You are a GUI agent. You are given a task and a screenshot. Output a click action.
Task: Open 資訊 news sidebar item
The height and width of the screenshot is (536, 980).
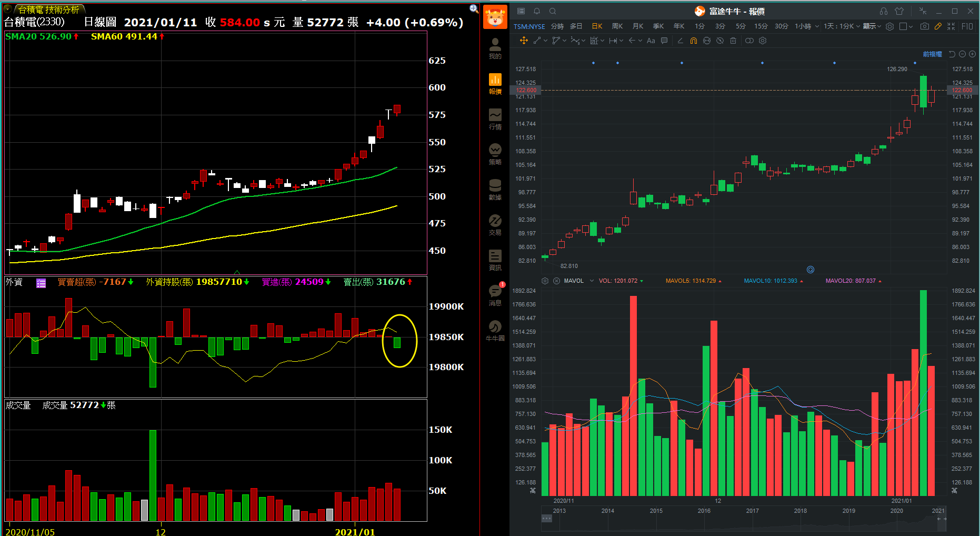click(x=495, y=260)
